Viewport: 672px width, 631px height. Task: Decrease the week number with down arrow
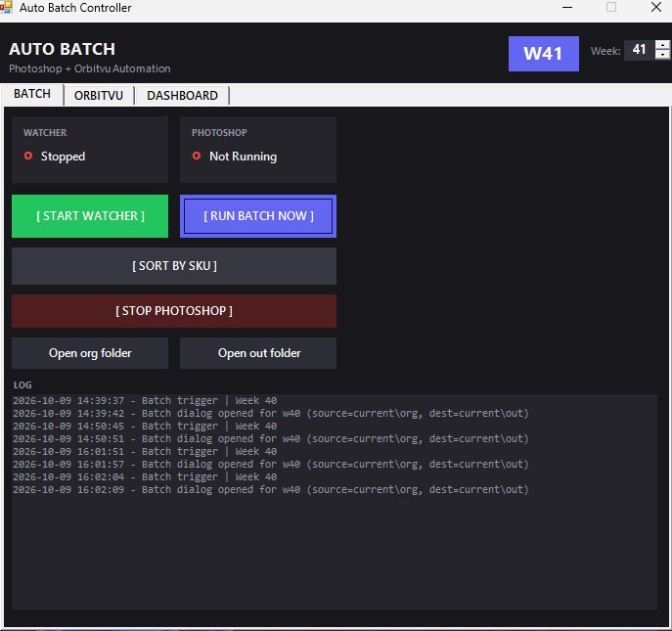662,55
